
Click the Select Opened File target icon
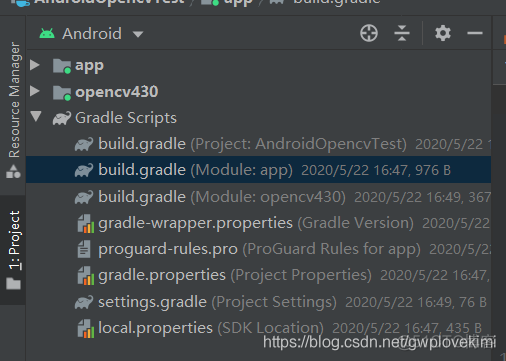pos(369,33)
